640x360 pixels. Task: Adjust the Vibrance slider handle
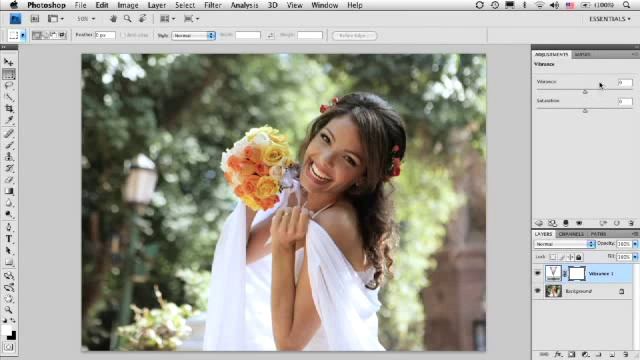(585, 92)
